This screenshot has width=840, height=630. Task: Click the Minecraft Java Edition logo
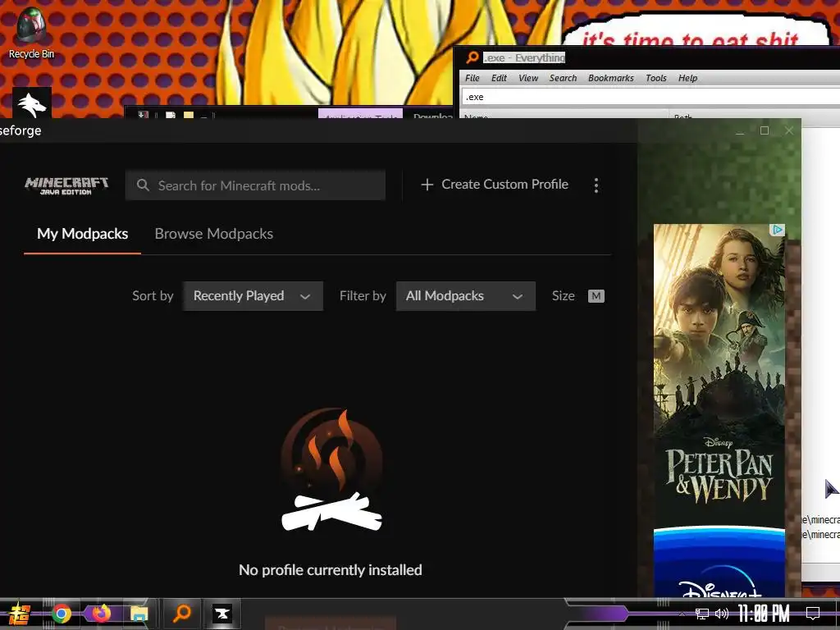tap(66, 185)
